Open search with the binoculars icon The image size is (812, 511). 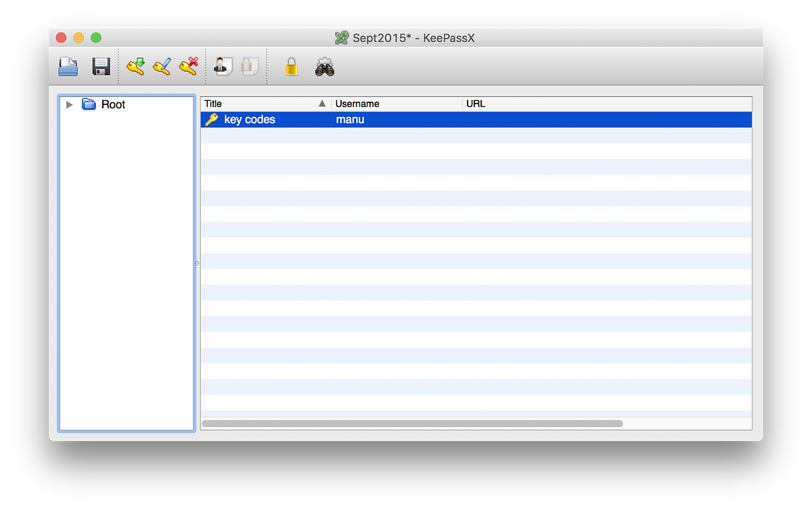click(x=325, y=66)
